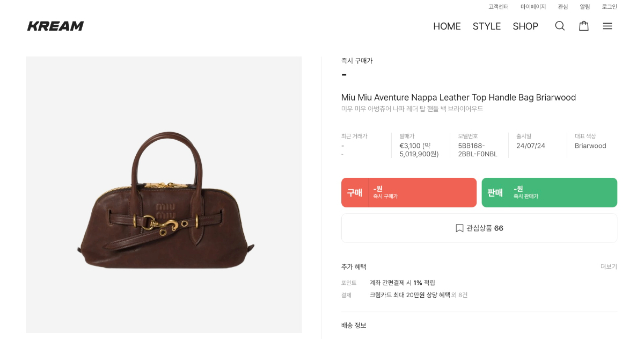
Task: Click the KREAM logo
Action: [56, 26]
